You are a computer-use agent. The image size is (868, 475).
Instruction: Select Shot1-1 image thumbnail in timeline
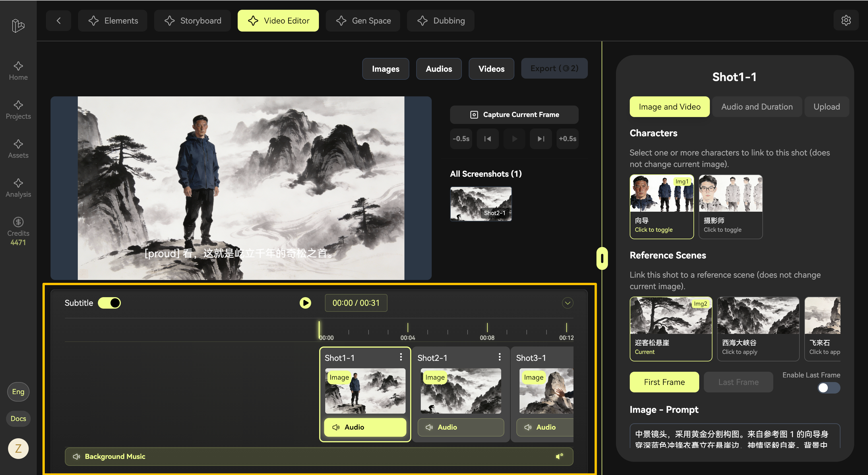pos(365,390)
